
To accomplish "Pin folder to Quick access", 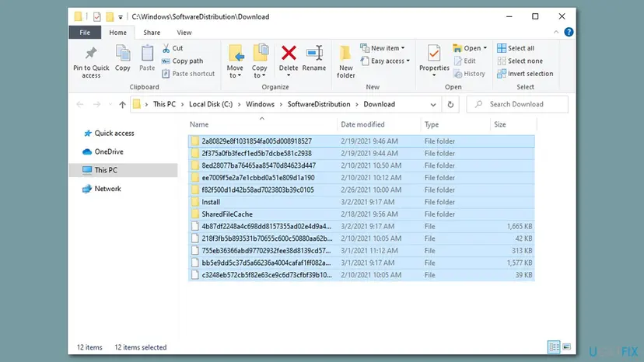I will pos(91,61).
